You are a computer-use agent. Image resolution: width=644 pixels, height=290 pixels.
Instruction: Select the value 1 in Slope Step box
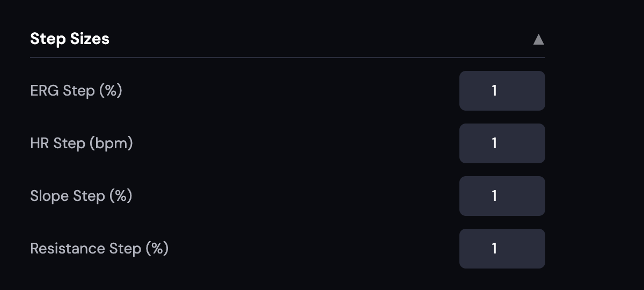494,196
